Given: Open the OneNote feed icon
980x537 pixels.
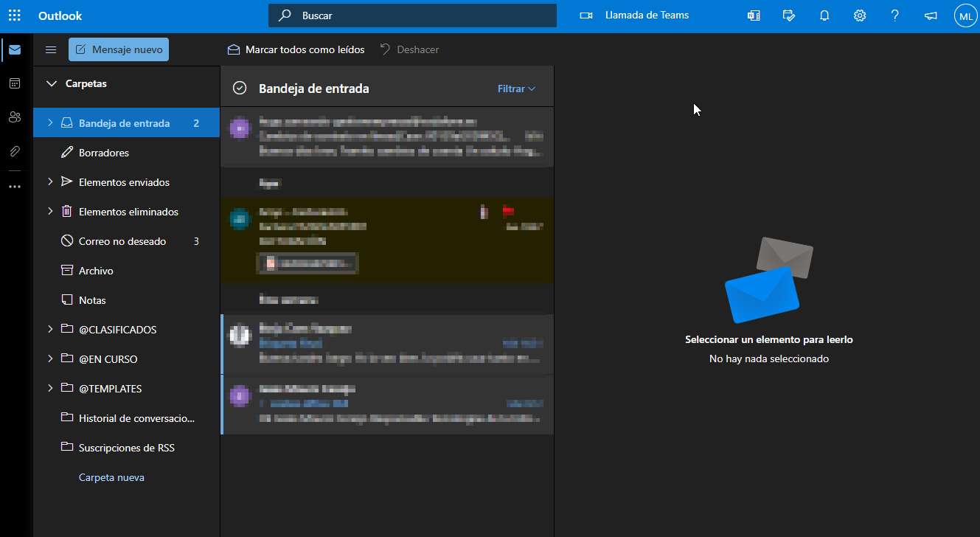Looking at the screenshot, I should (754, 15).
